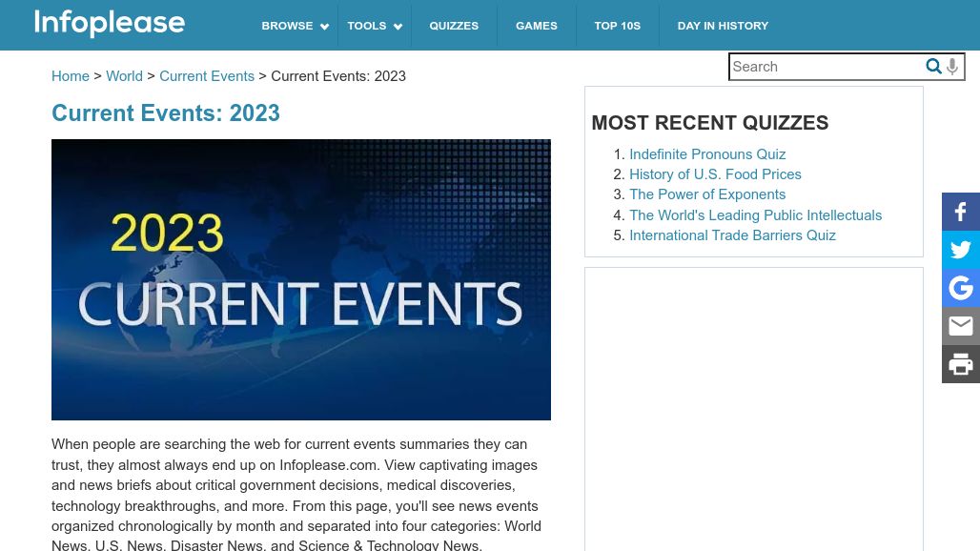The width and height of the screenshot is (980, 551).
Task: Click into the Search input field
Action: pyautogui.click(x=825, y=67)
